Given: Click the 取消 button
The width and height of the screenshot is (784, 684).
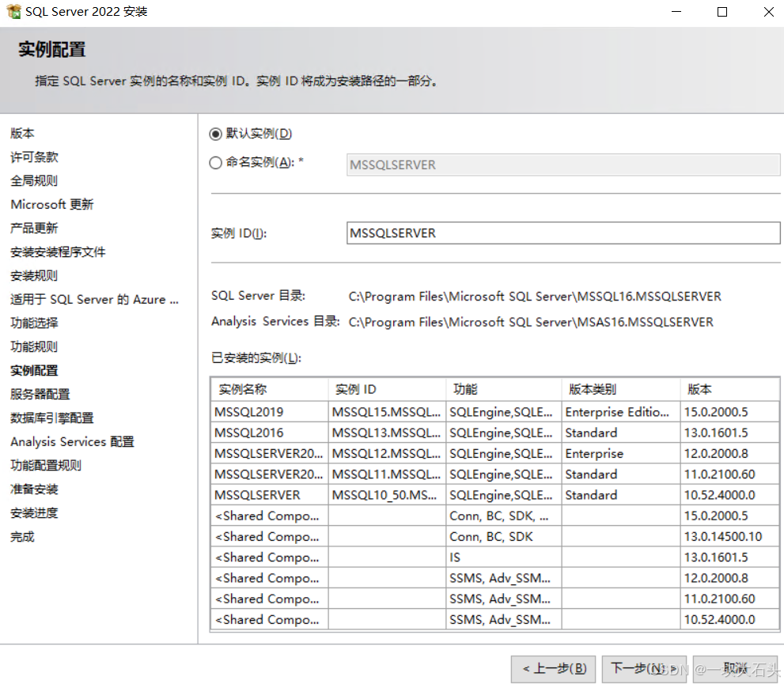Looking at the screenshot, I should [x=735, y=668].
